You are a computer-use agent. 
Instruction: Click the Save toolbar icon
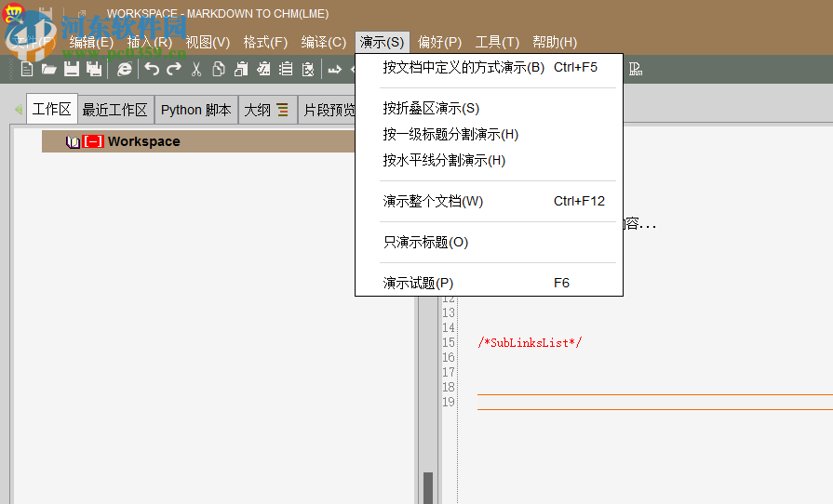click(71, 69)
